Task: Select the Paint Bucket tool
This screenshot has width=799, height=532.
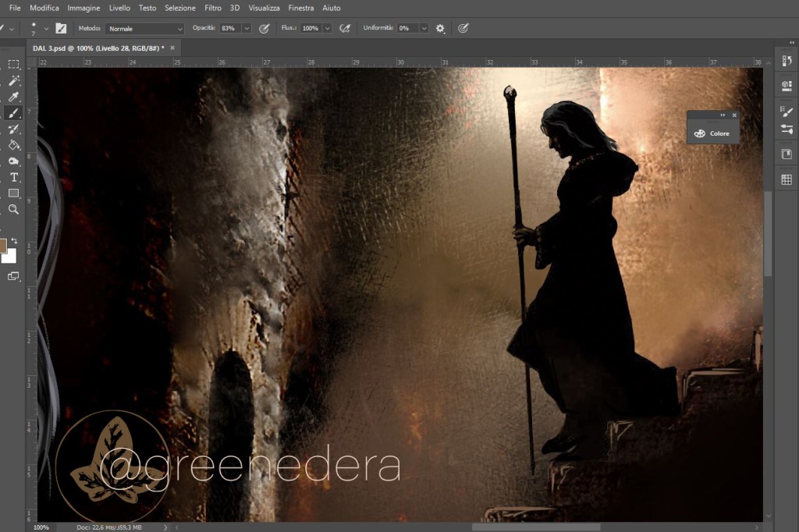Action: [x=13, y=145]
